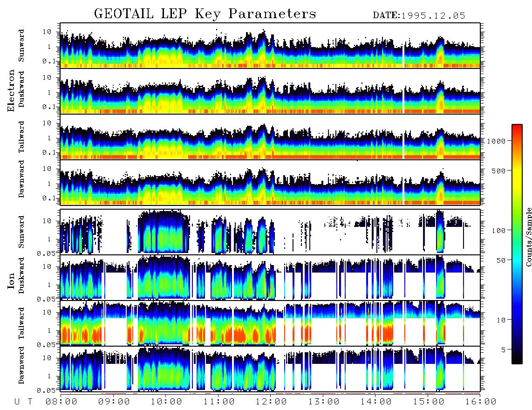The width and height of the screenshot is (532, 410).
Task: Click the U T axis label
Action: click(23, 402)
